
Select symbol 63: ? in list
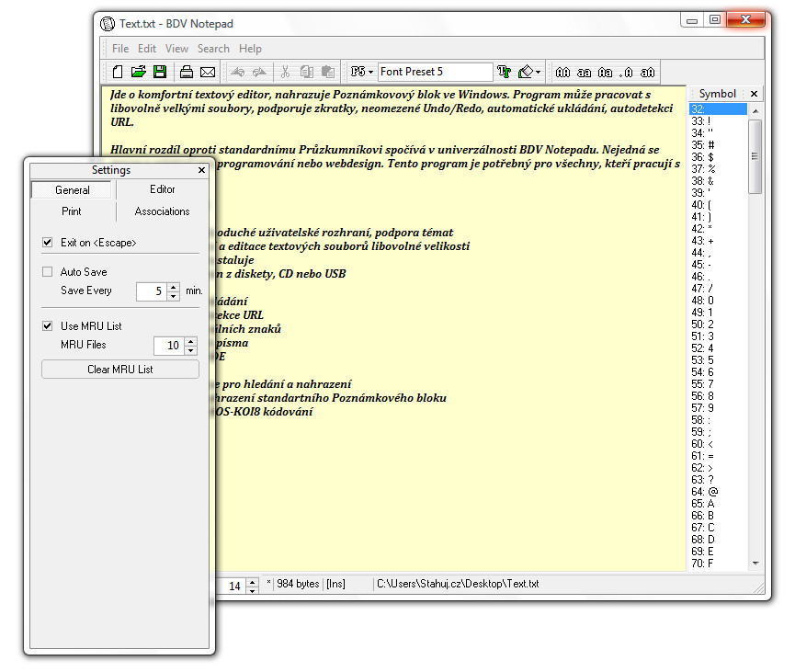click(x=718, y=480)
